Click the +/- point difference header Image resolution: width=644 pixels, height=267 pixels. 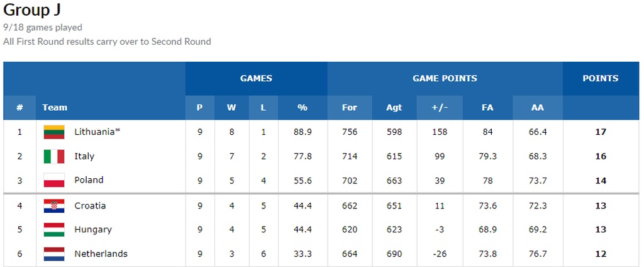click(440, 108)
